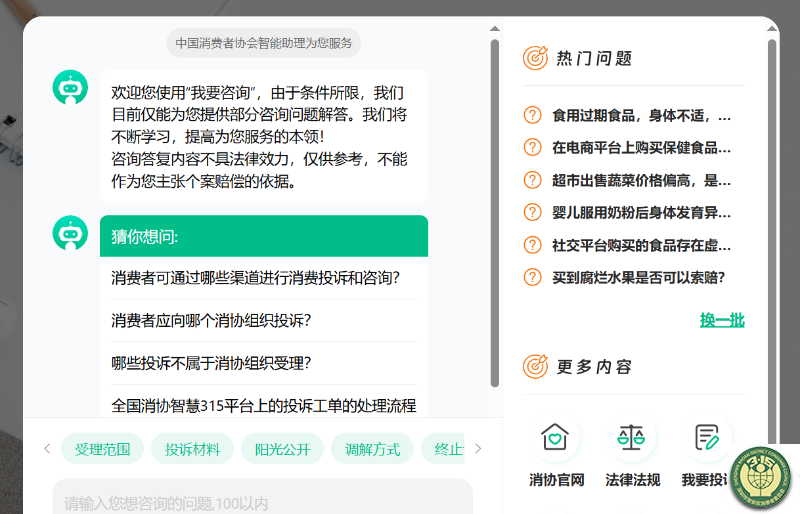The width and height of the screenshot is (800, 514).
Task: Open hot question 食用过期食品,身体不适
Action: click(641, 115)
